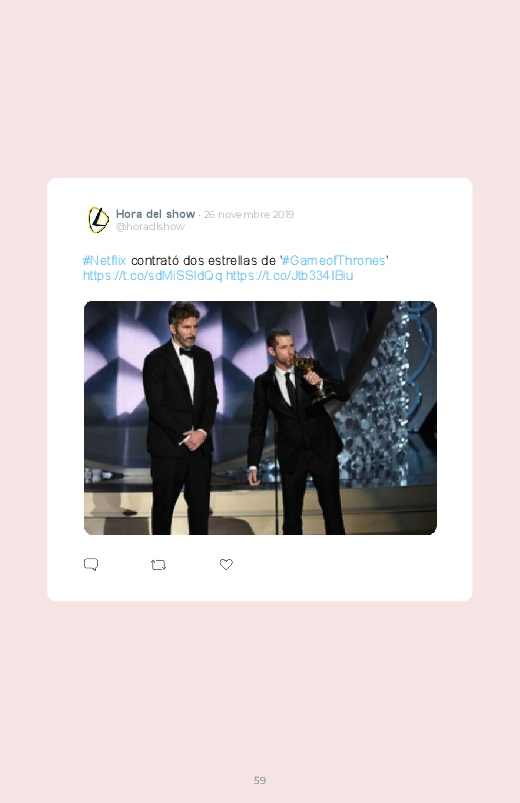Follow the t.co/Jtb334IBiu link
The width and height of the screenshot is (520, 803).
point(289,276)
